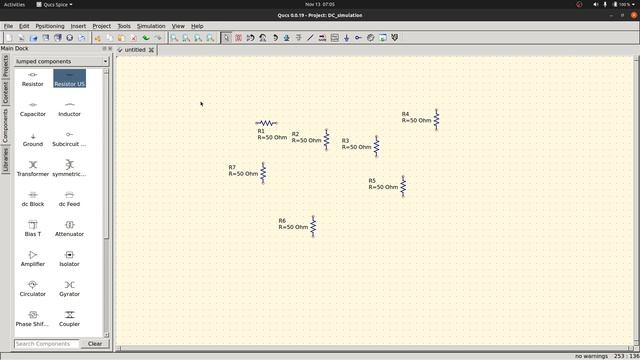
Task: Open a file using the toolbar icon
Action: [x=33, y=38]
